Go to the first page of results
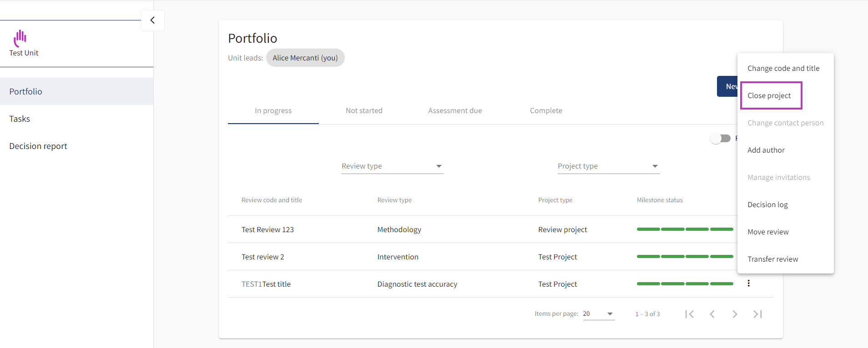Viewport: 868px width, 348px height. 689,314
